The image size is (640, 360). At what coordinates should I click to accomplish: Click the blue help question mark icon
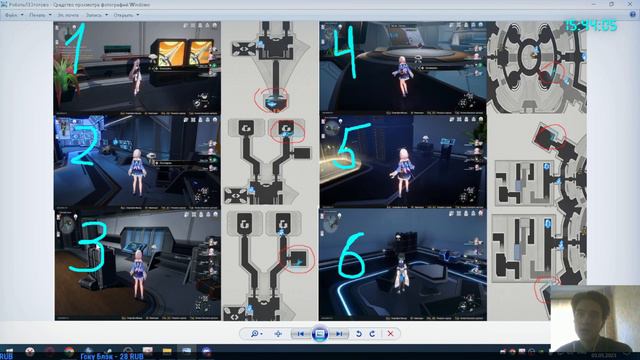(633, 14)
